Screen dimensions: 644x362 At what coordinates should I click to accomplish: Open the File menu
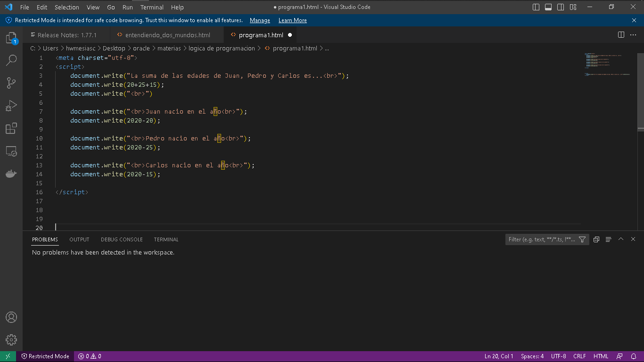pyautogui.click(x=25, y=7)
